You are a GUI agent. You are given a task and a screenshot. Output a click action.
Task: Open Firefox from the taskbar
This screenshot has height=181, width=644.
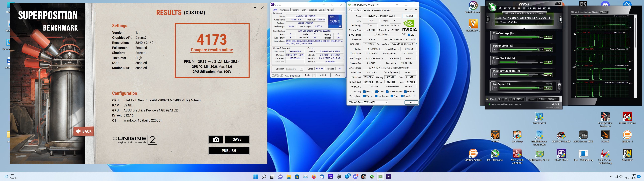pos(314,177)
